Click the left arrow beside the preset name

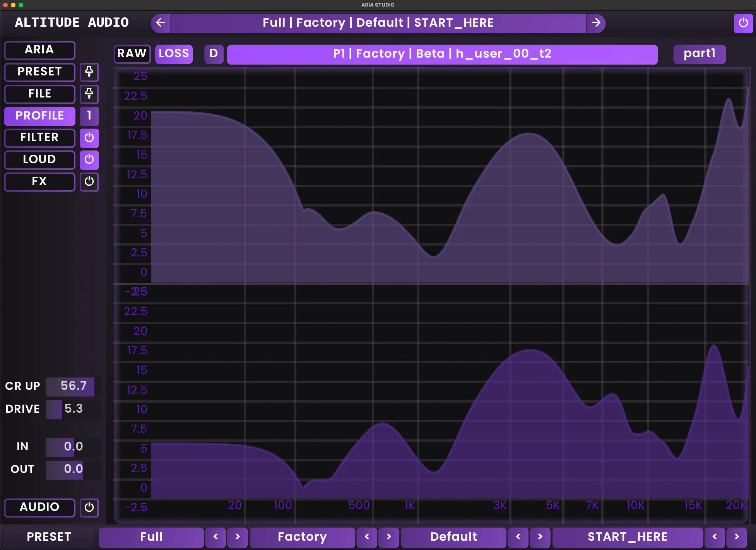click(x=160, y=23)
